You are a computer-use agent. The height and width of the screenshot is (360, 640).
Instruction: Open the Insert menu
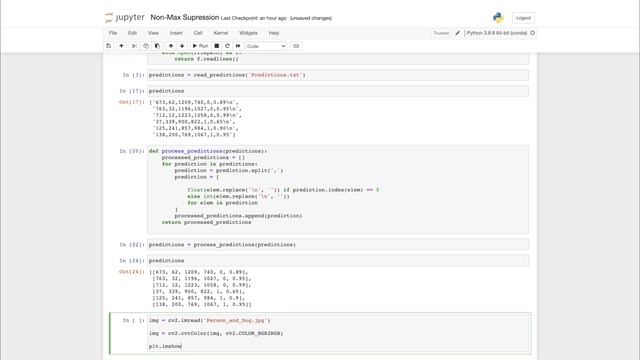point(176,33)
